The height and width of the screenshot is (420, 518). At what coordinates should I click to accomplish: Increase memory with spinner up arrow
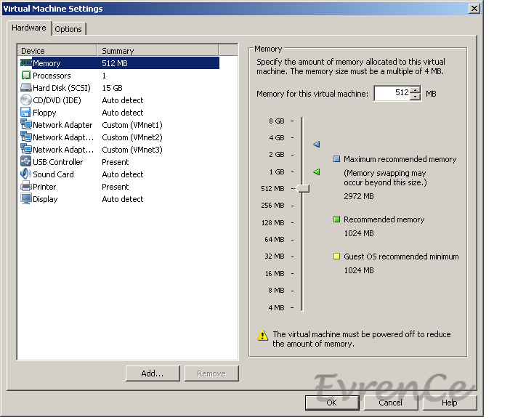415,90
